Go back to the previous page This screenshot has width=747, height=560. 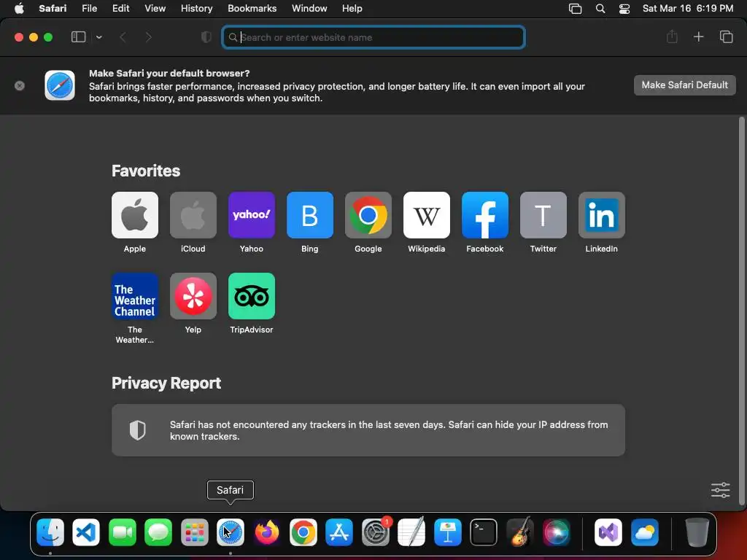point(123,37)
